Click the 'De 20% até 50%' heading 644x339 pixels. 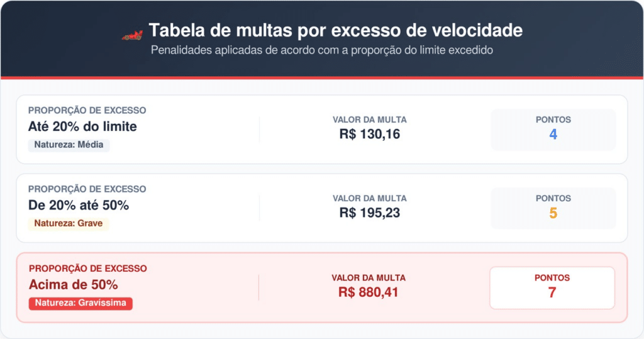(79, 205)
